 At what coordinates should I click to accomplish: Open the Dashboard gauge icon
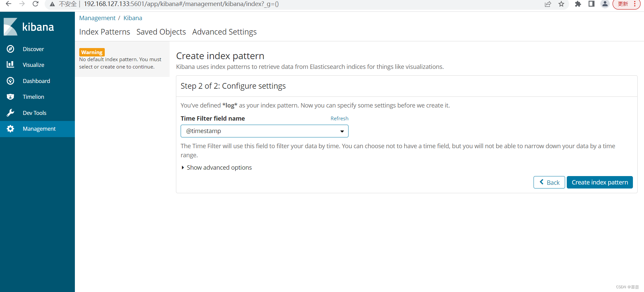point(10,81)
